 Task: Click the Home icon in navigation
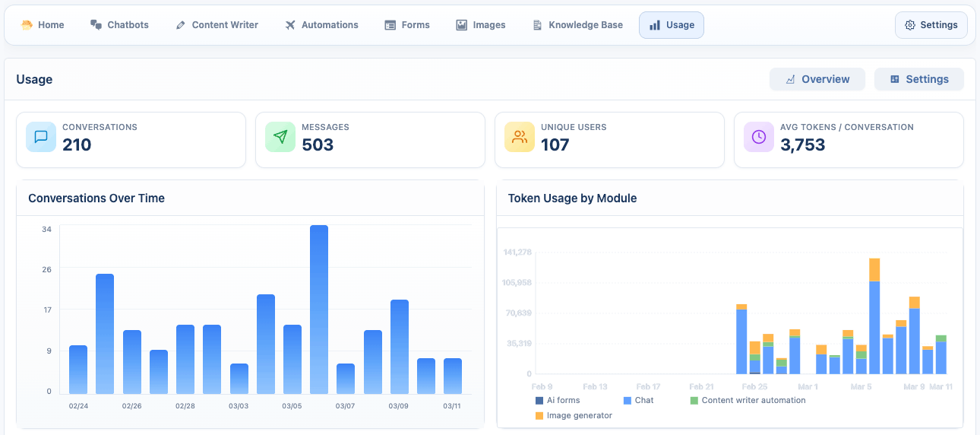[x=27, y=25]
